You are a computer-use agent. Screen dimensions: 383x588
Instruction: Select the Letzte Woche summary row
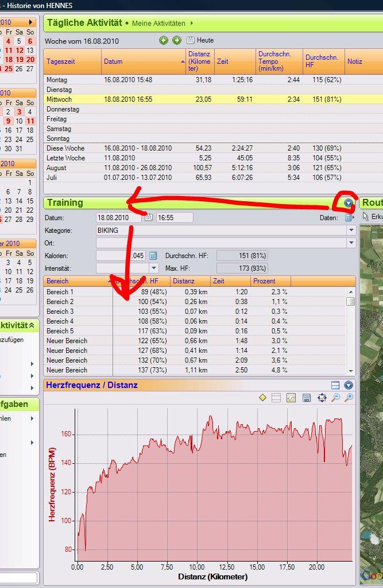click(213, 158)
